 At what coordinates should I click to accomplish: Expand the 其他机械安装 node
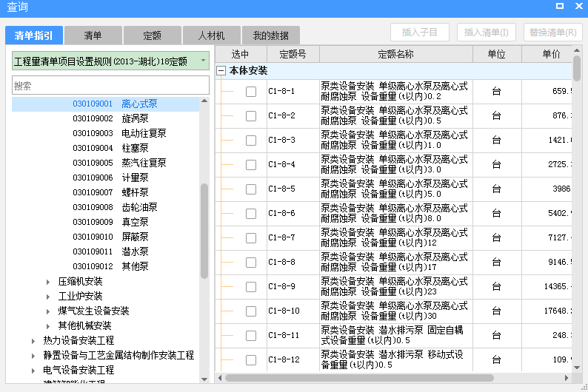pyautogui.click(x=47, y=326)
